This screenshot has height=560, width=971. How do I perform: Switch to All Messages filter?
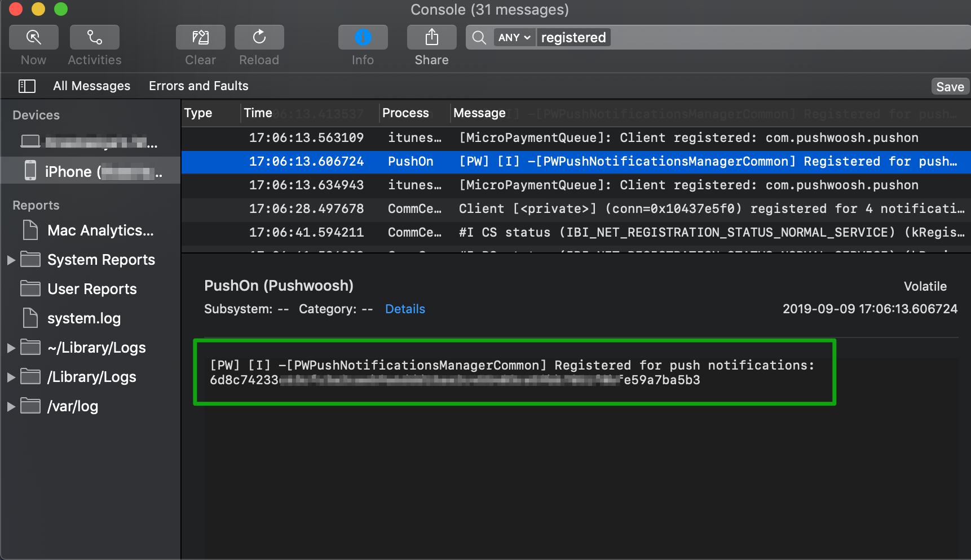click(91, 86)
